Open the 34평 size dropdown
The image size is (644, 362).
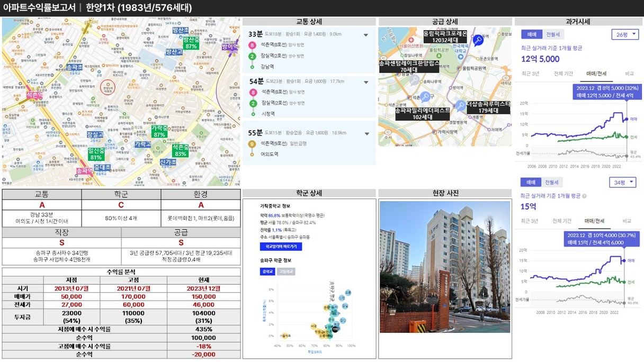(x=622, y=183)
